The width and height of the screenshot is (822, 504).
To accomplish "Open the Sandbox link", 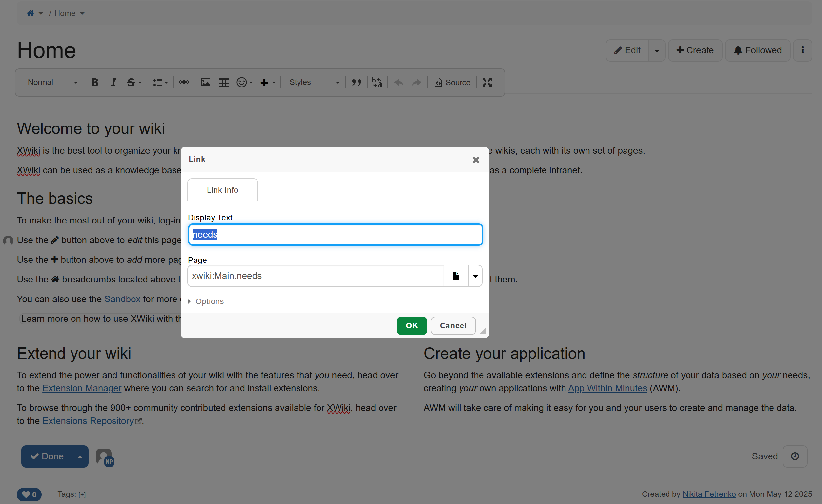I will pos(122,299).
